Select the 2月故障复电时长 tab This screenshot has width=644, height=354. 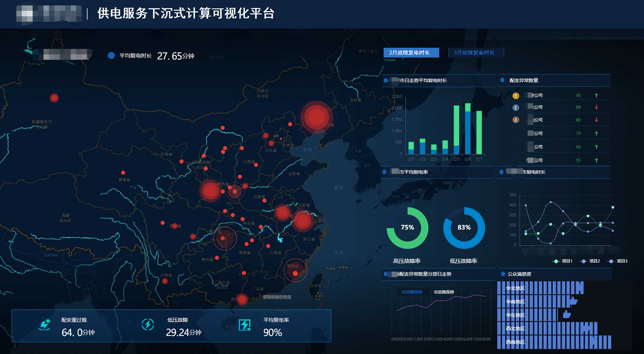[411, 52]
